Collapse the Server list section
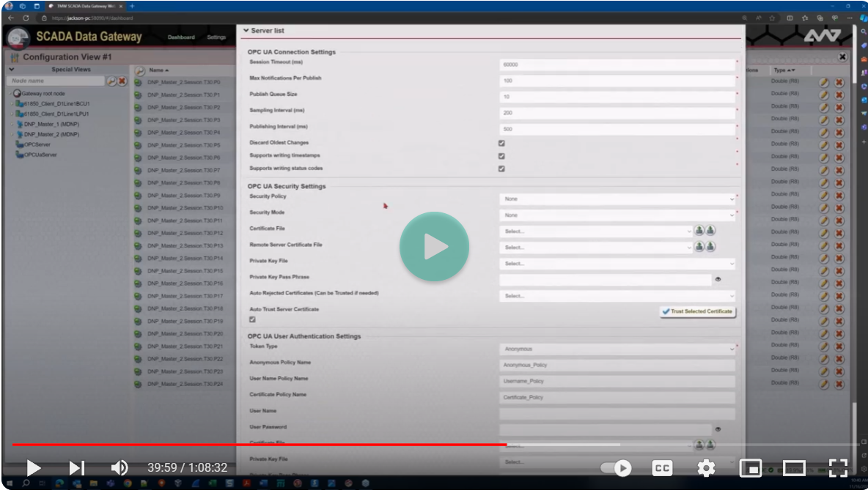The height and width of the screenshot is (493, 868). [x=246, y=31]
